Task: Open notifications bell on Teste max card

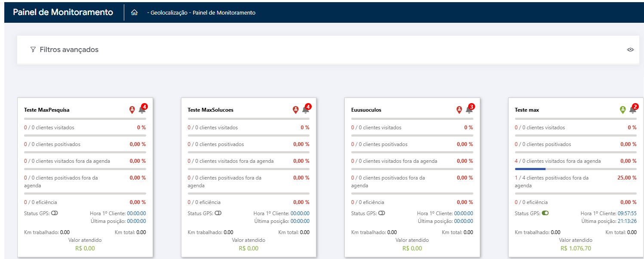Action: tap(632, 110)
